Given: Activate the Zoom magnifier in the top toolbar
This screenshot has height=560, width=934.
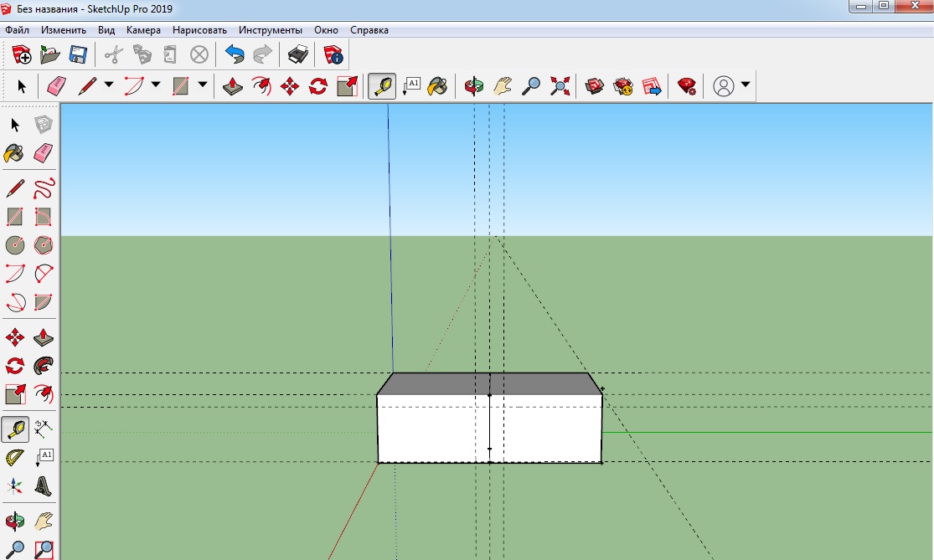Looking at the screenshot, I should (x=531, y=86).
